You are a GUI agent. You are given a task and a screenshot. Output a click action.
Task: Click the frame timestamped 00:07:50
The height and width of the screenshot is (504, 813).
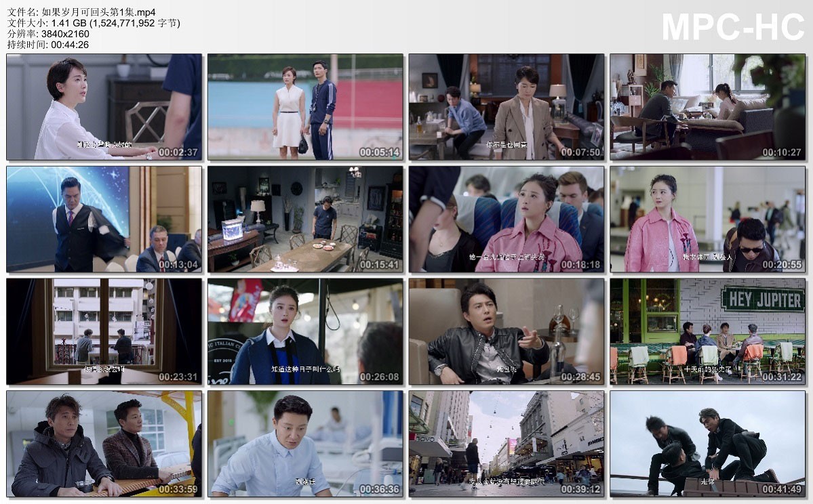point(506,107)
